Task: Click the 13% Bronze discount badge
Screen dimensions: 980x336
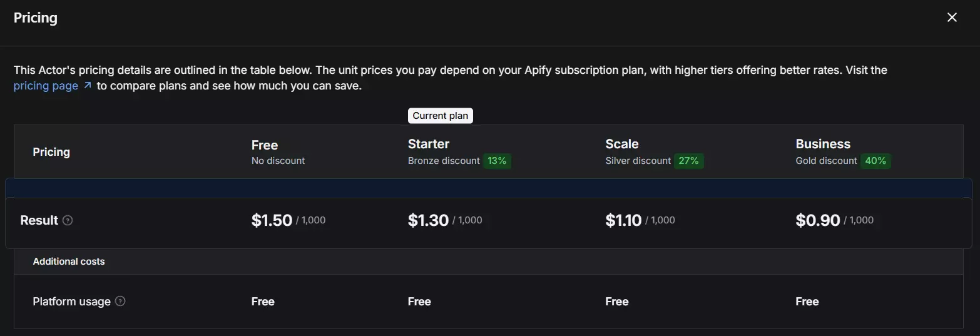Action: pyautogui.click(x=497, y=161)
